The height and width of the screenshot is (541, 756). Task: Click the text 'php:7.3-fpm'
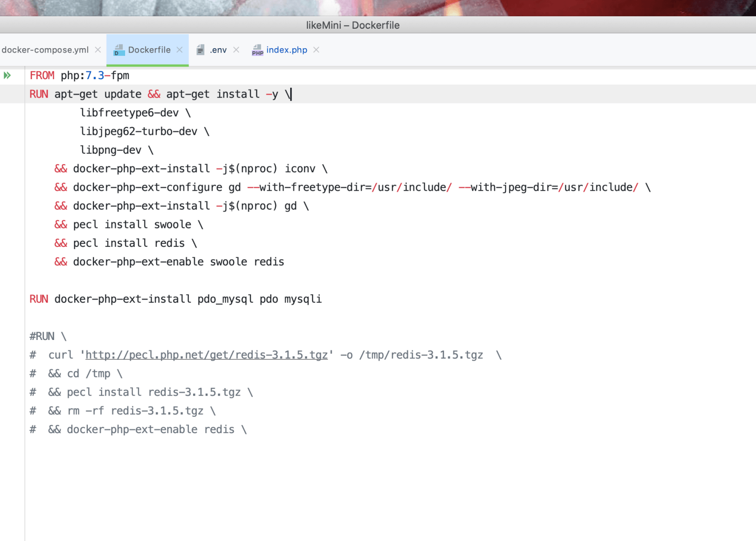click(95, 76)
